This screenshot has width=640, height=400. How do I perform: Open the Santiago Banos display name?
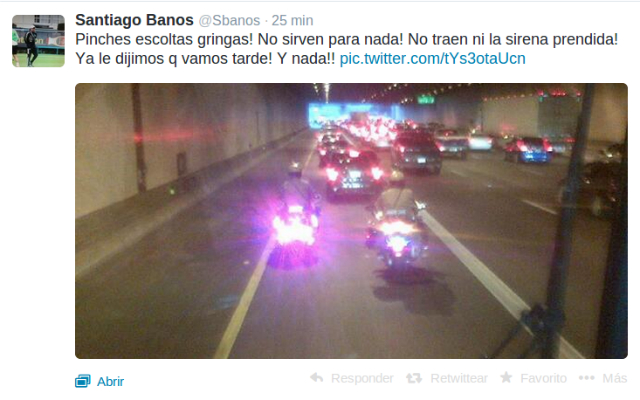[134, 20]
